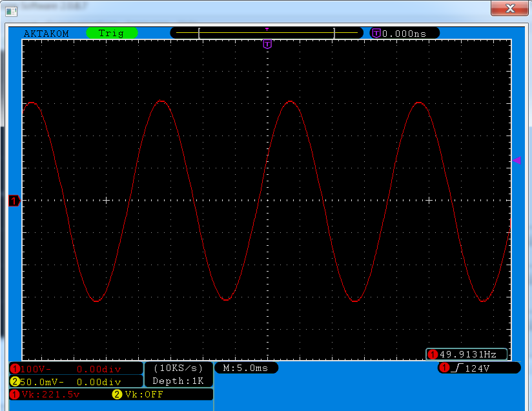Click the 124V trigger level readout
The image size is (532, 411).
tap(477, 368)
